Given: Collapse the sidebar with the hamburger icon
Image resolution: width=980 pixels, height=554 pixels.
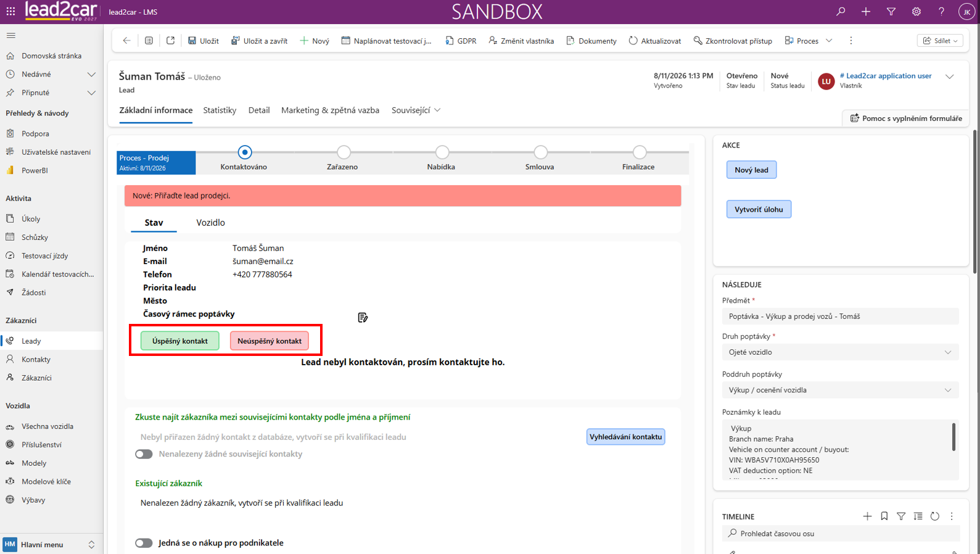Looking at the screenshot, I should [x=11, y=35].
